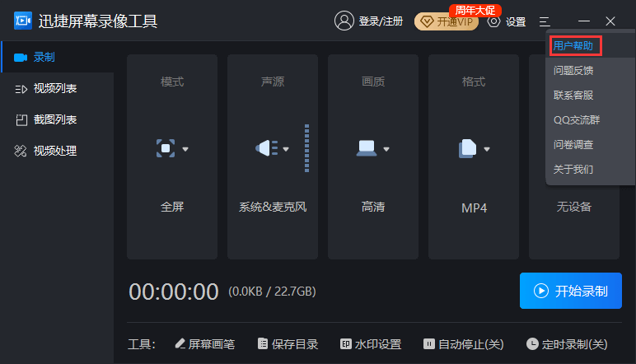
Task: Click the 屏幕画笔 screen pen tool
Action: [x=204, y=343]
